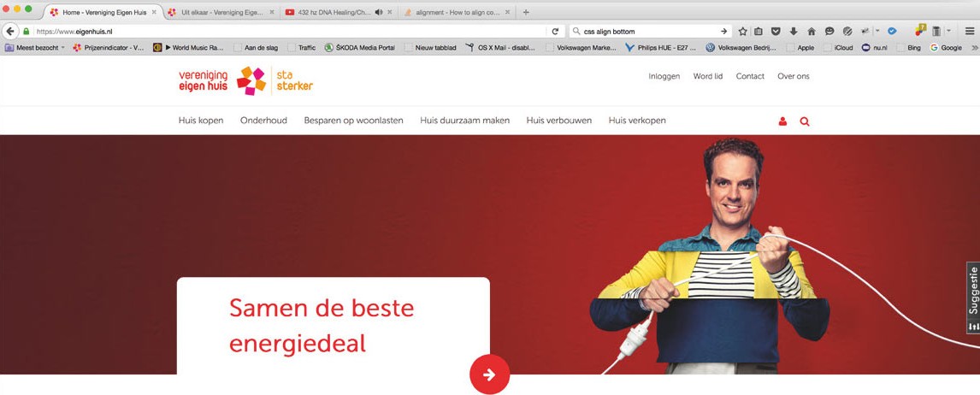
Task: Show more bookmarks with the chevron
Action: pyautogui.click(x=974, y=48)
